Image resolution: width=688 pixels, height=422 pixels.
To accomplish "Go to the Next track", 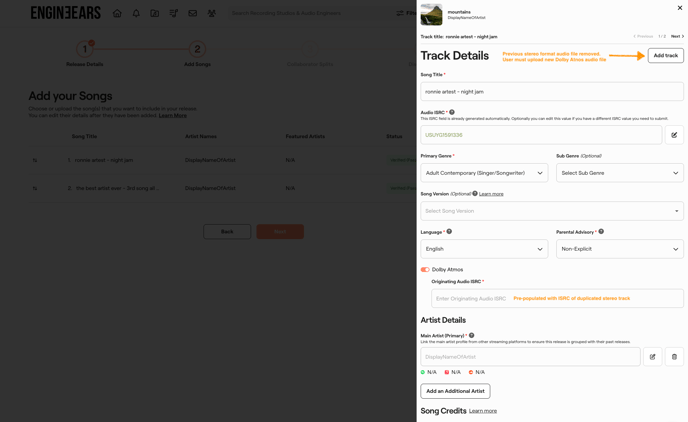I will pyautogui.click(x=677, y=36).
